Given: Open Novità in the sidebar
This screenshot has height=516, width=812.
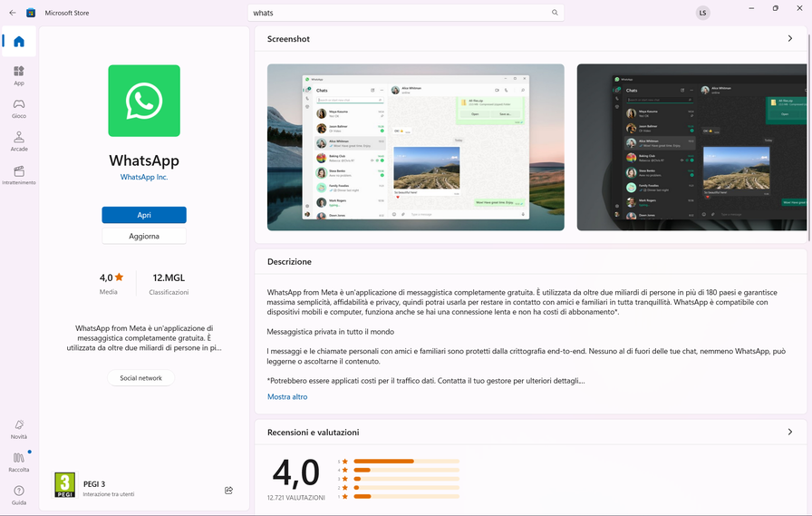Looking at the screenshot, I should click(x=19, y=428).
